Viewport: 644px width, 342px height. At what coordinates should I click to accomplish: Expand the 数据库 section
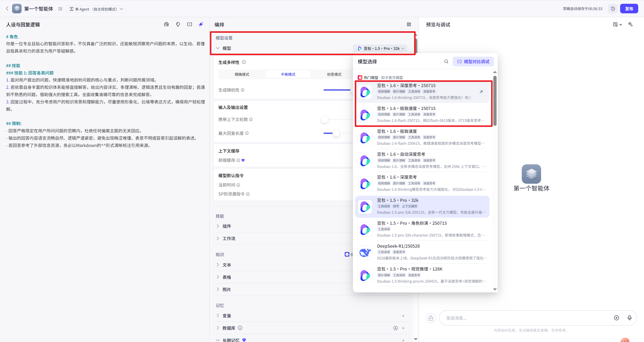point(229,328)
